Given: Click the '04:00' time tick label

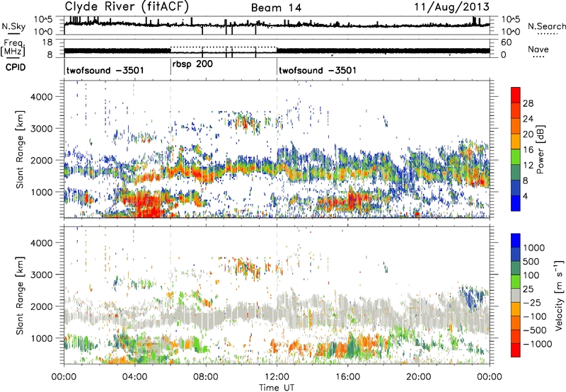Looking at the screenshot, I should [x=135, y=377].
